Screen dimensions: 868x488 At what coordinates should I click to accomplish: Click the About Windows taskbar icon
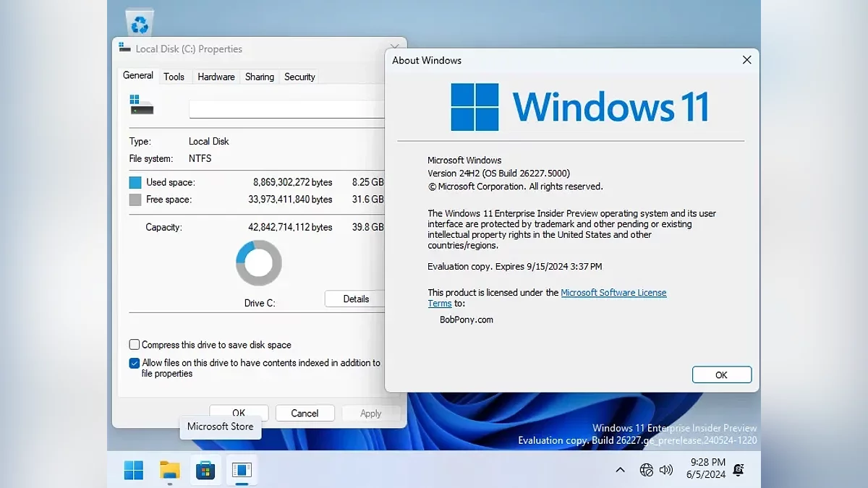pos(241,470)
